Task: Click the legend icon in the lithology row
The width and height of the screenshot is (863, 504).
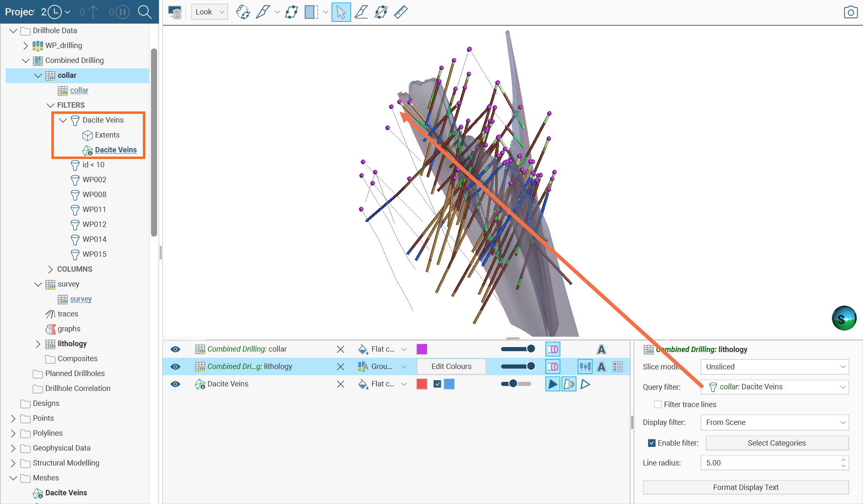Action: click(x=617, y=367)
